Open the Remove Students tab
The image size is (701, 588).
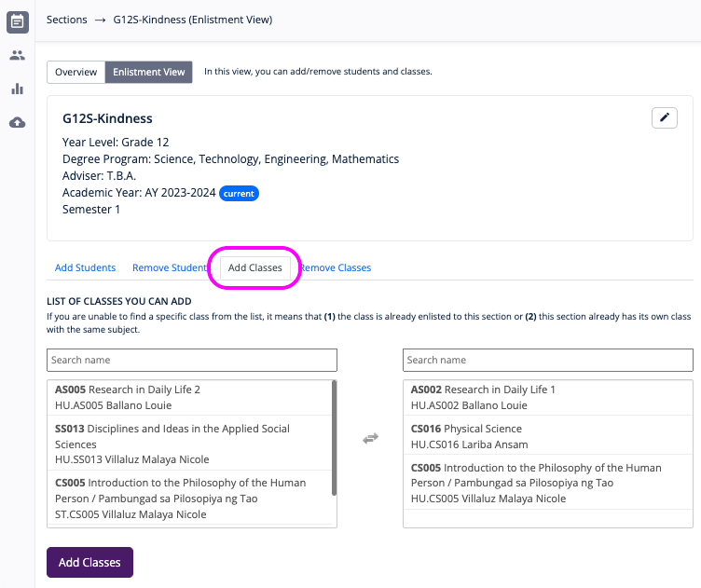[169, 267]
